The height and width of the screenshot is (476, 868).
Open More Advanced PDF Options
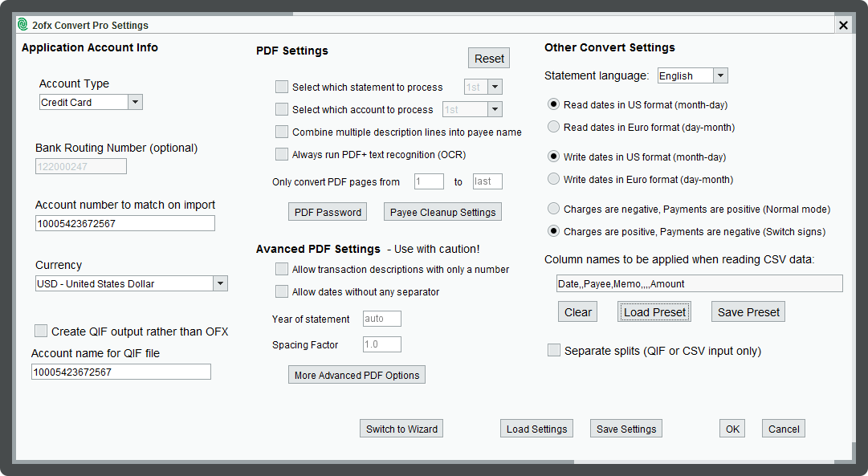click(357, 375)
